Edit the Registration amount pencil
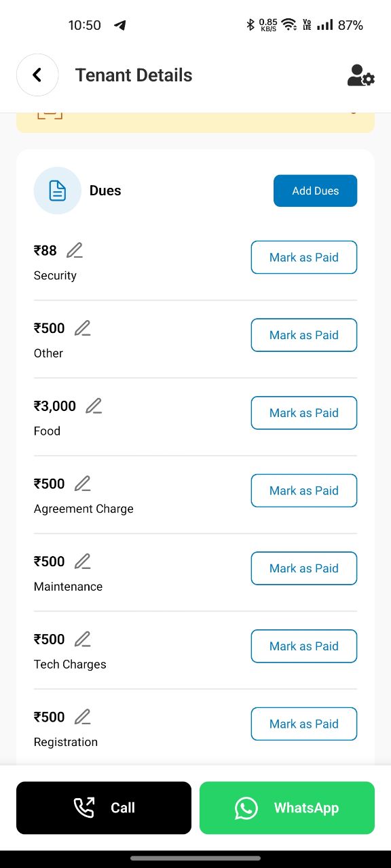391x868 pixels. click(83, 717)
